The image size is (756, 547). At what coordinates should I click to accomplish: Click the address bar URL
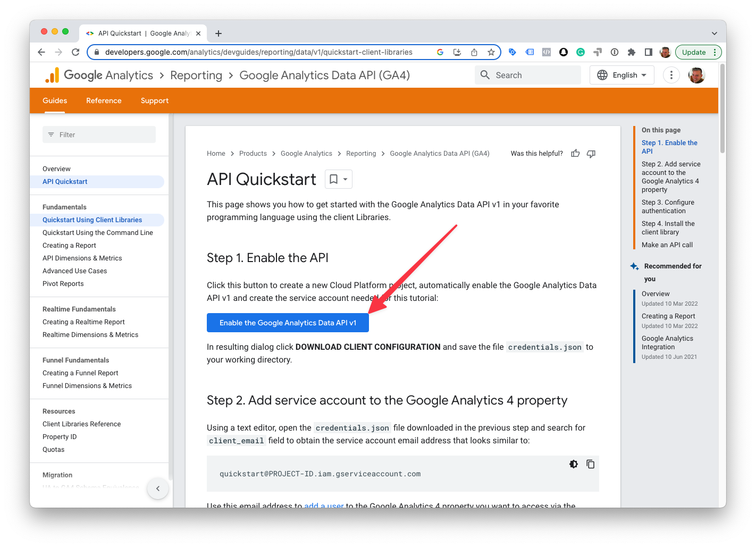coord(258,52)
